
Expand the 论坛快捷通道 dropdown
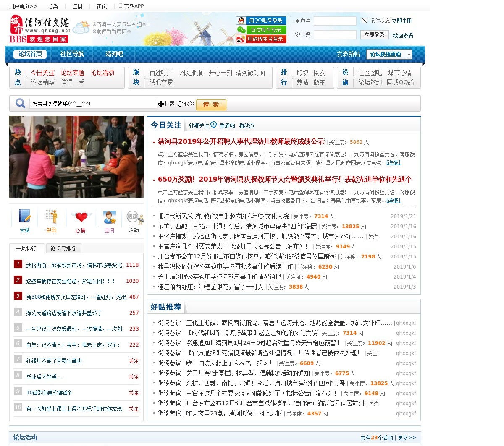tap(409, 54)
